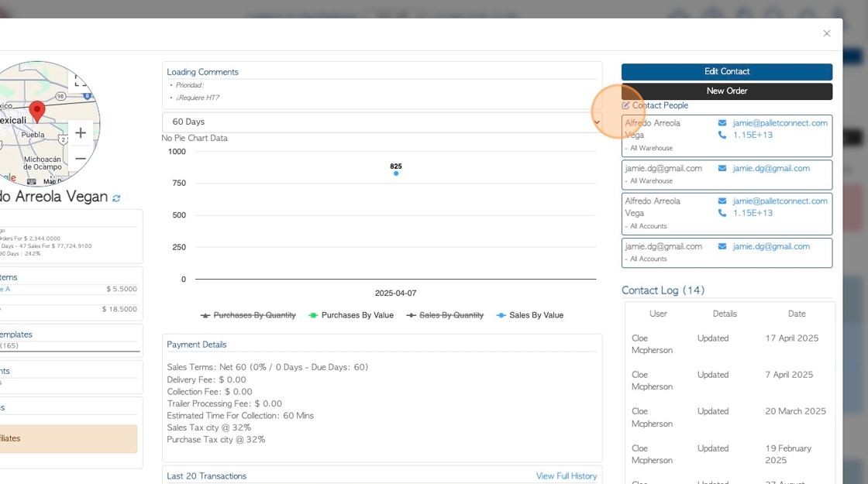
Task: Click the Prioridad comment line
Action: [189, 85]
